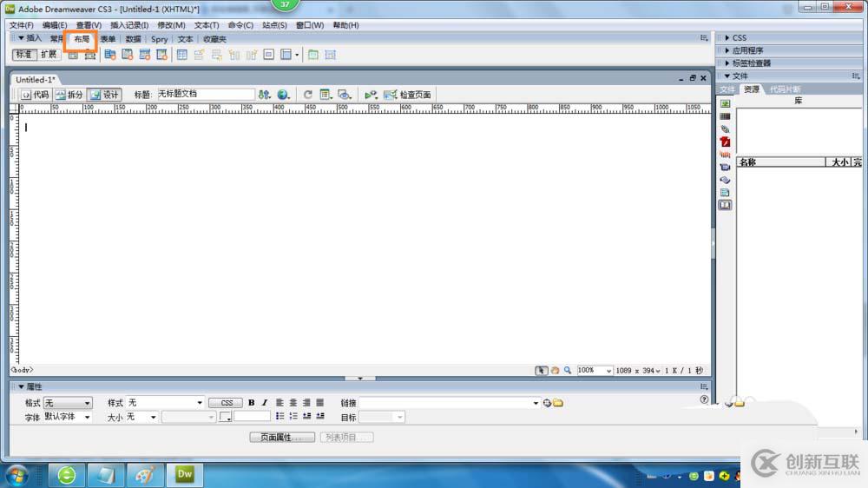
Task: Toggle Standard (标准) layout mode
Action: (x=24, y=55)
